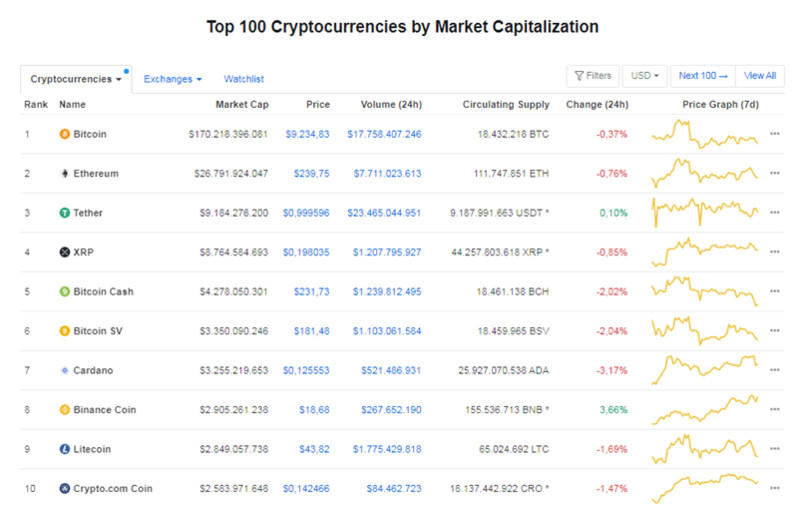Viewport: 798px width, 505px height.
Task: Open the three-dot menu for Bitcoin row
Action: 774,134
